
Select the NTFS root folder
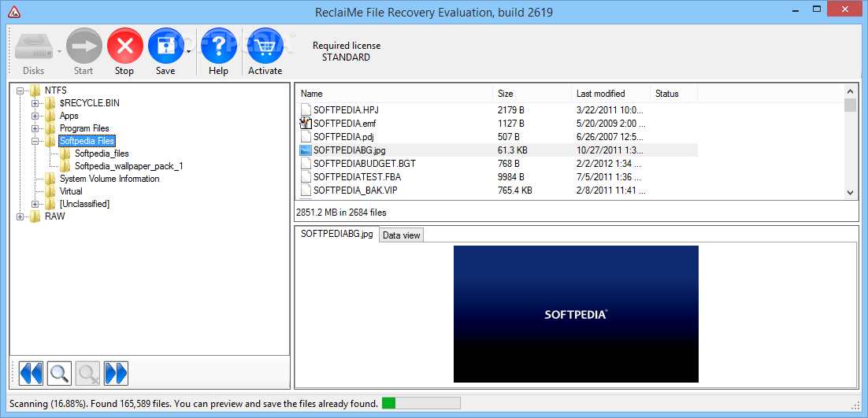55,90
